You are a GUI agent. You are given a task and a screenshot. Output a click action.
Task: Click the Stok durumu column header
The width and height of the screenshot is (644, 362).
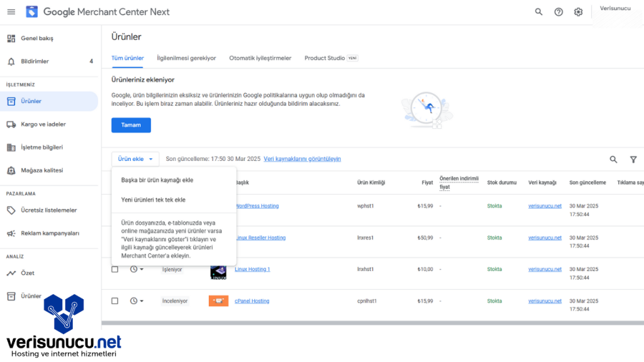[501, 183]
